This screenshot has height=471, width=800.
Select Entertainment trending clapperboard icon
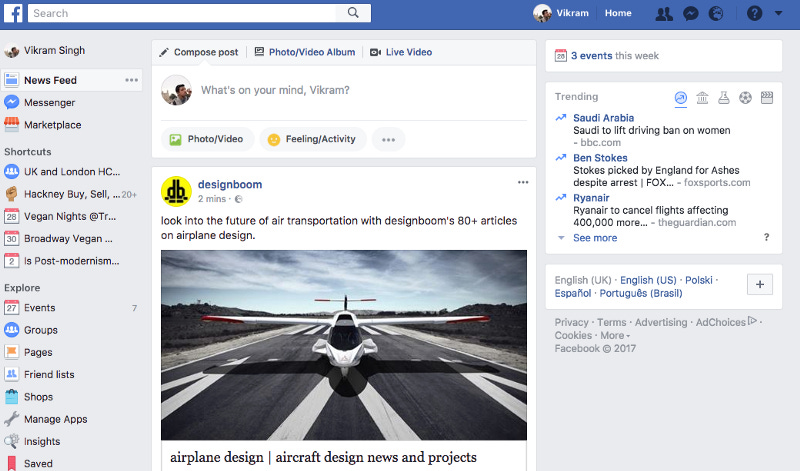[x=767, y=97]
